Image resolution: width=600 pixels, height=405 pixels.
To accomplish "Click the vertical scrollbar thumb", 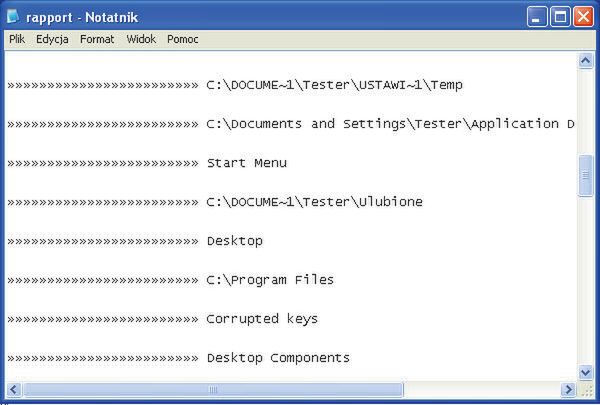I will click(x=586, y=176).
